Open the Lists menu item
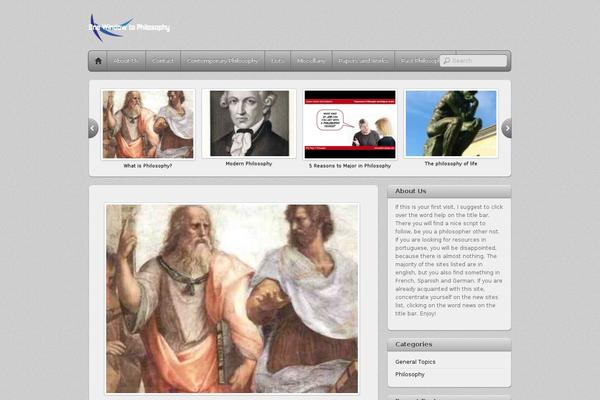The height and width of the screenshot is (400, 600). pos(278,61)
